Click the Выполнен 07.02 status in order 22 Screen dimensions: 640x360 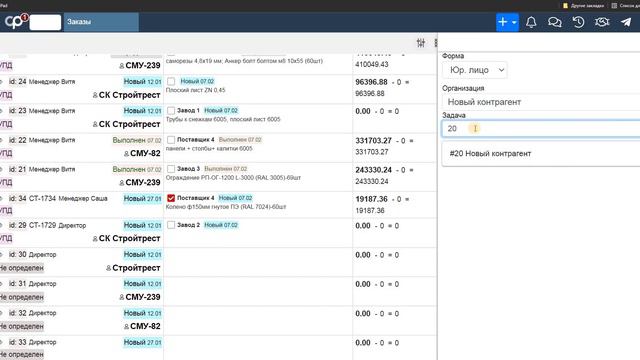pyautogui.click(x=137, y=140)
